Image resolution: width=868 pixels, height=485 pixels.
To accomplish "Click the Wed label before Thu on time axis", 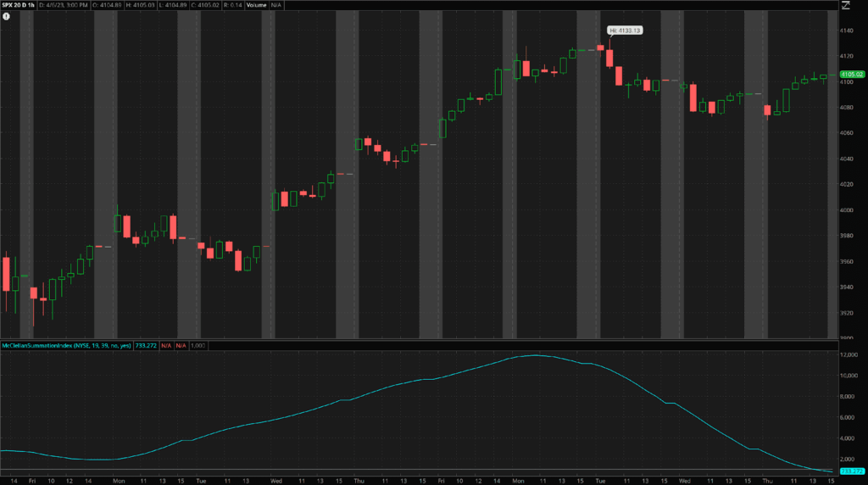I will pos(275,481).
